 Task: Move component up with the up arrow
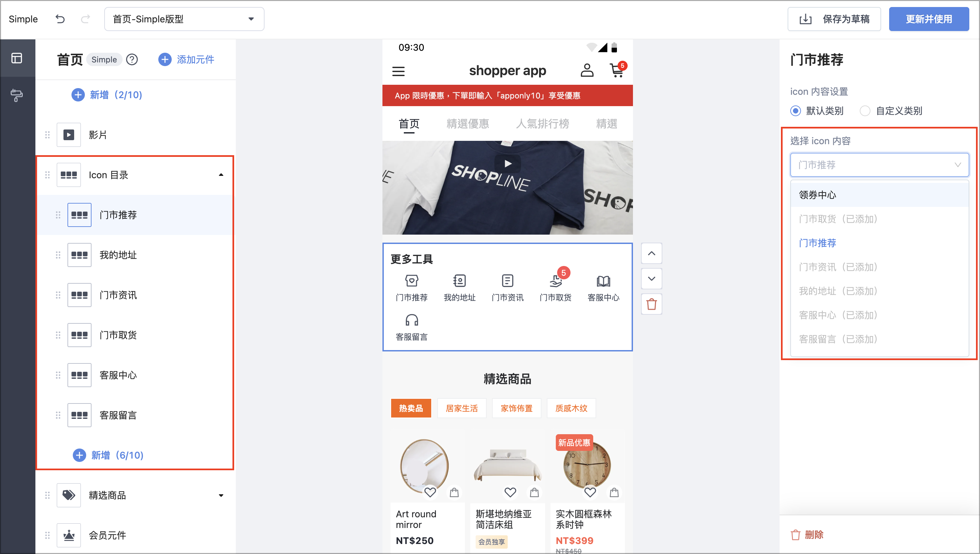pyautogui.click(x=651, y=253)
